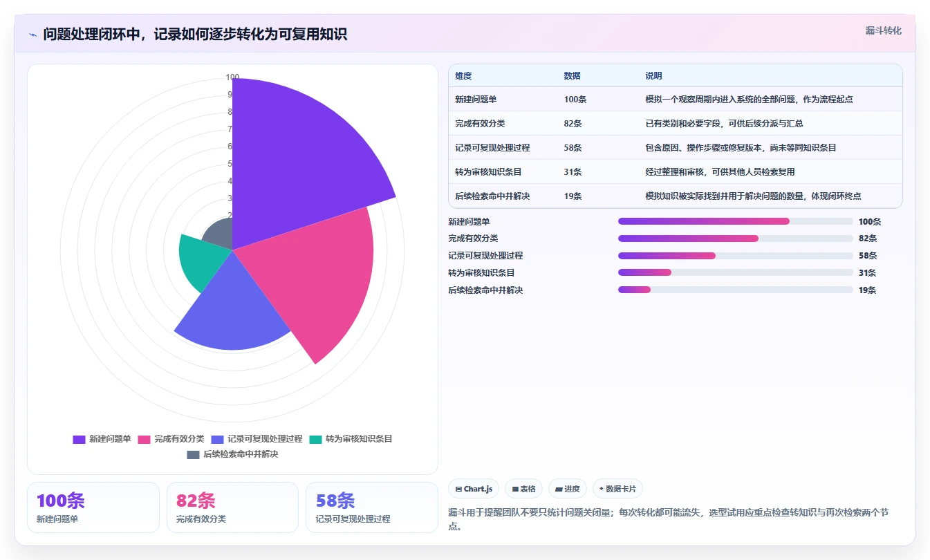
Task: Click the 19条 value in the table
Action: (573, 196)
